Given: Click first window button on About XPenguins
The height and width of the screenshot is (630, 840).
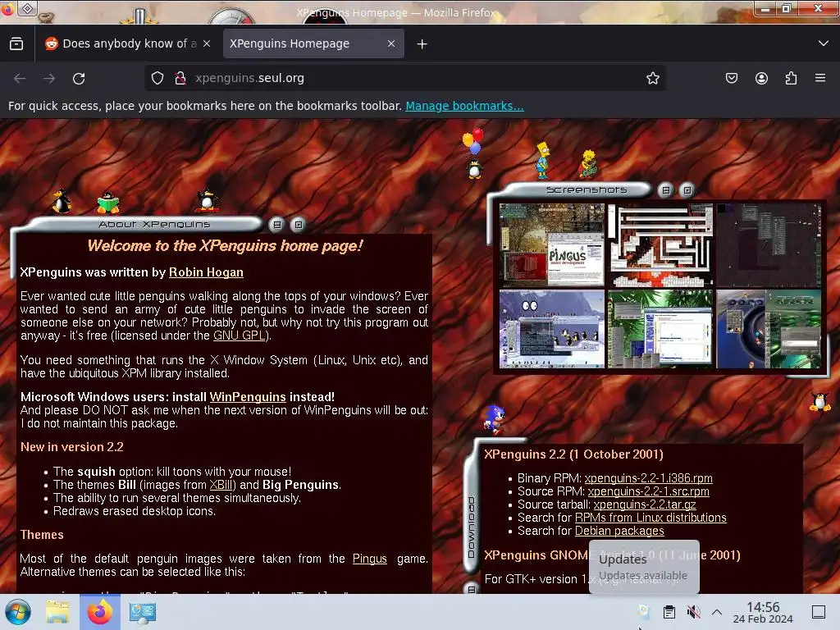Looking at the screenshot, I should (x=277, y=225).
